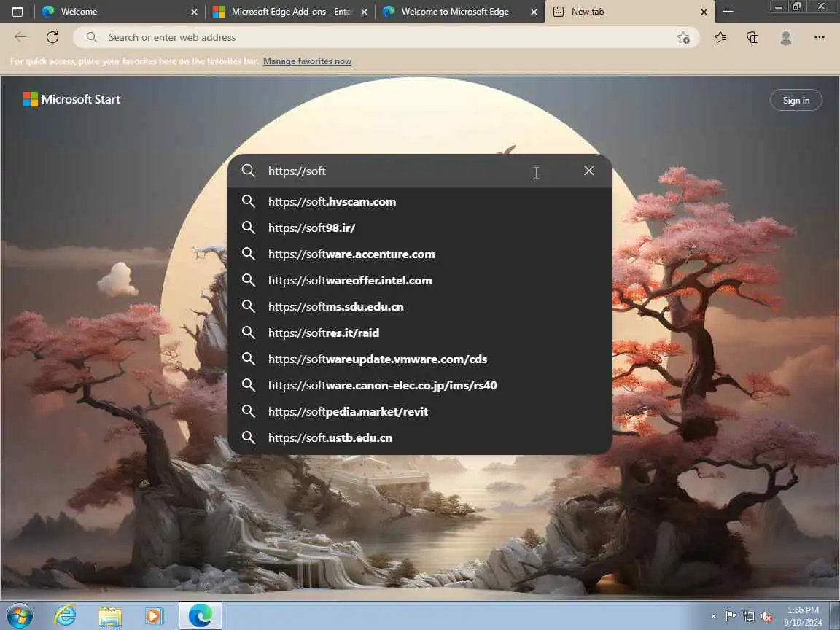Image resolution: width=840 pixels, height=630 pixels.
Task: Launch Internet Explorer from the taskbar
Action: pos(65,616)
